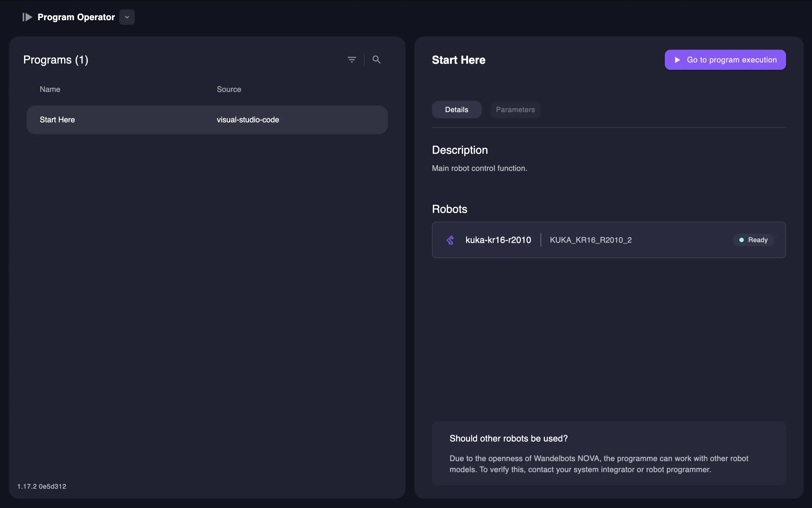Click the KUKA_KR16_R2010_2 label
The height and width of the screenshot is (508, 812).
(x=590, y=240)
